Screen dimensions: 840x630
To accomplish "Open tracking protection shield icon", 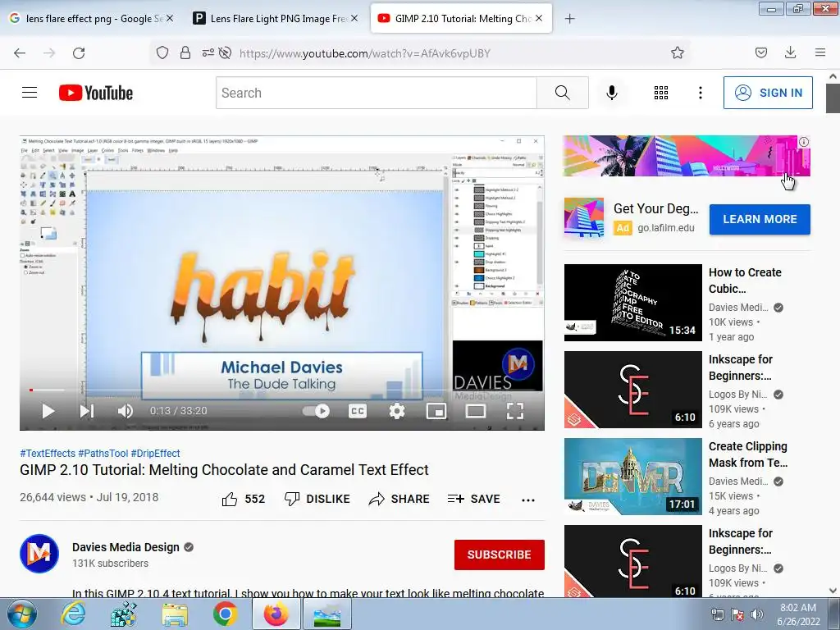I will click(x=162, y=52).
